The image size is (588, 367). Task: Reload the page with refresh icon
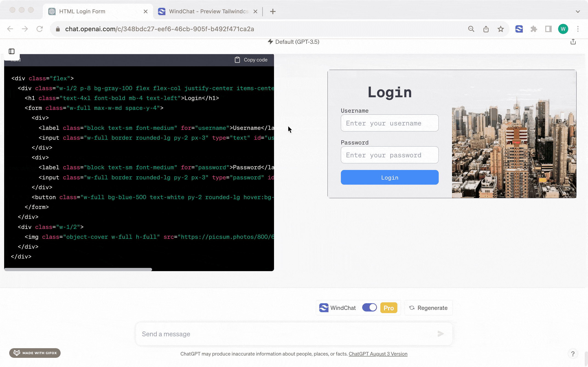(40, 29)
